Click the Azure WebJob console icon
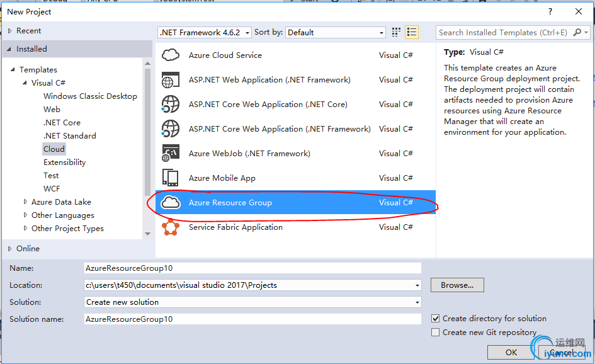 pyautogui.click(x=171, y=153)
